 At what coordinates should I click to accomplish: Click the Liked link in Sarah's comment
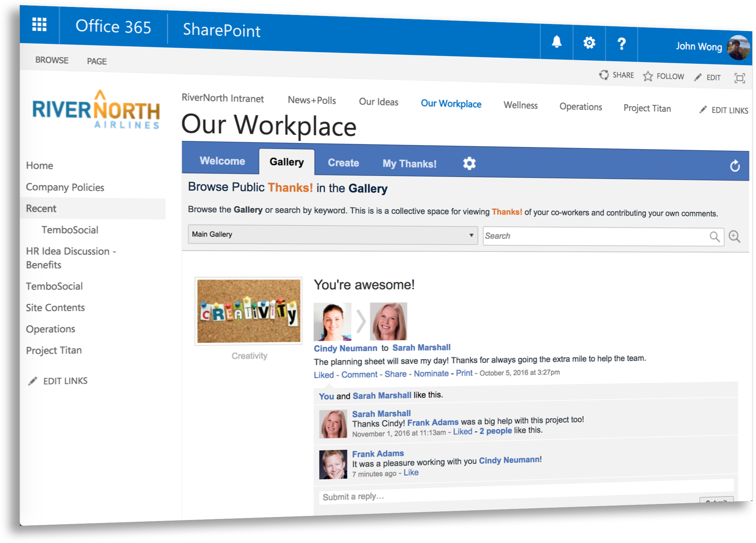point(462,432)
